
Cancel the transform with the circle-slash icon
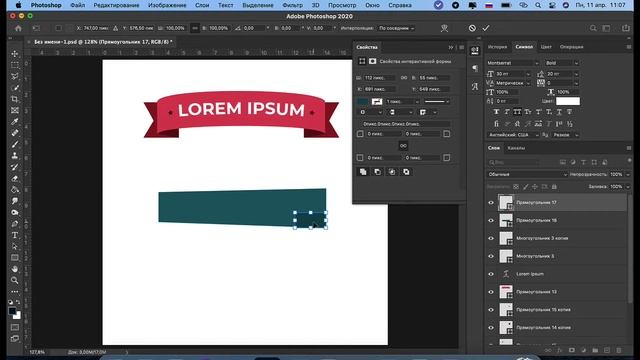click(x=472, y=28)
